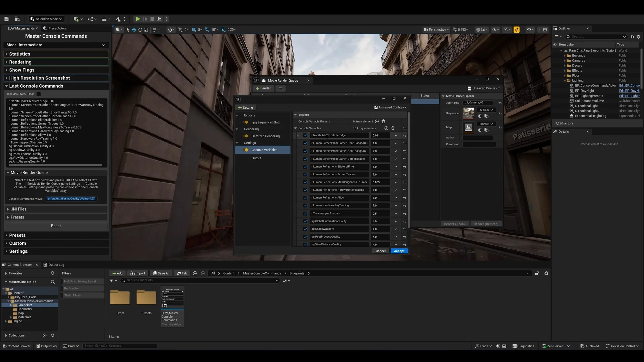This screenshot has width=644, height=362.
Task: Toggle the sg.ShadowQuality checkbox
Action: pos(305,229)
